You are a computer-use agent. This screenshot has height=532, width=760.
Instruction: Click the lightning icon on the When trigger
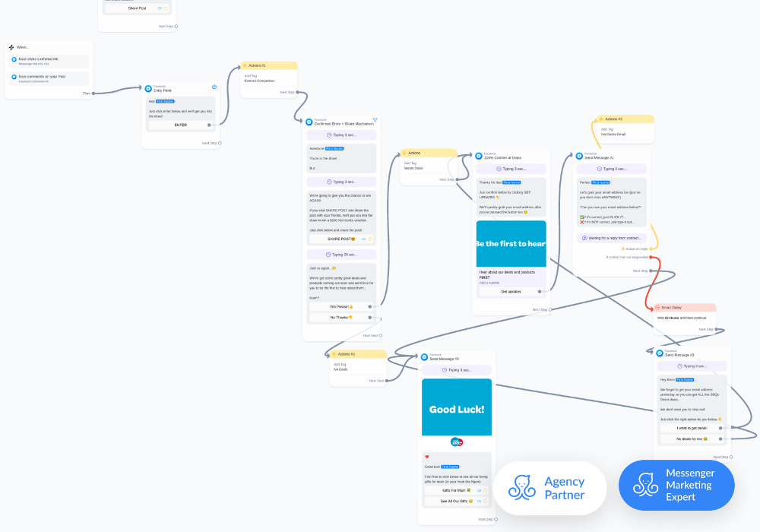[11, 47]
